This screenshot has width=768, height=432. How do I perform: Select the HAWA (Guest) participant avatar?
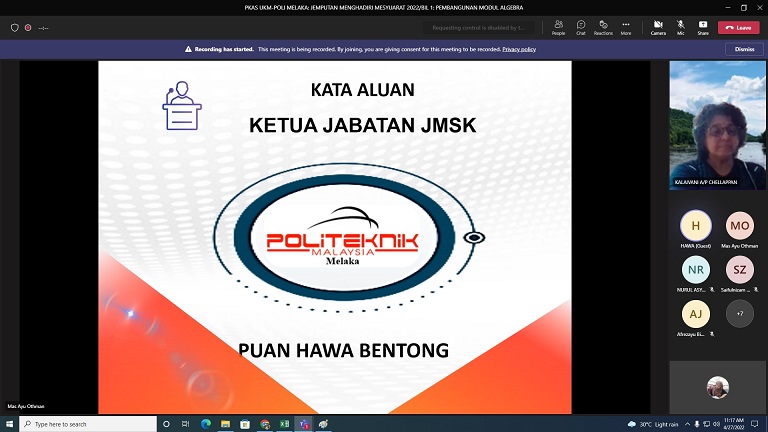pos(696,226)
